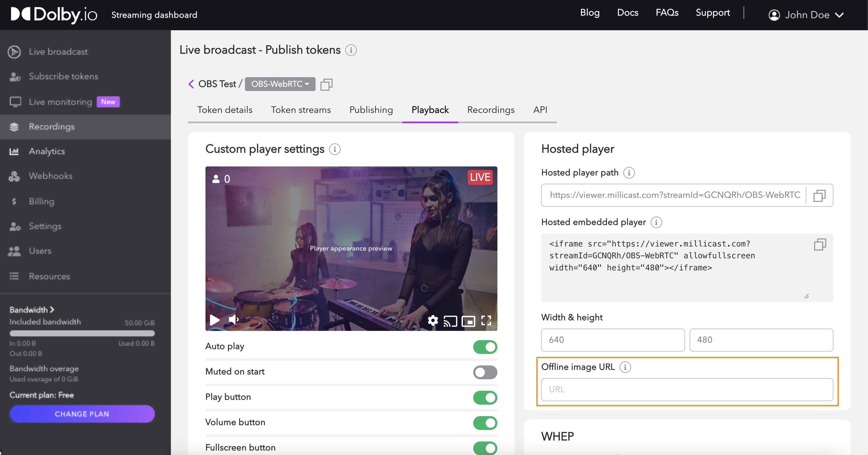Expand the Bandwidth details chevron
The image size is (868, 455).
[52, 310]
